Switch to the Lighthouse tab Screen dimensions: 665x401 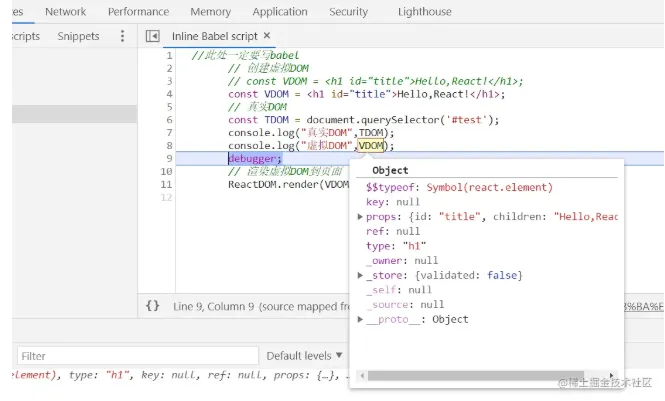pos(425,11)
